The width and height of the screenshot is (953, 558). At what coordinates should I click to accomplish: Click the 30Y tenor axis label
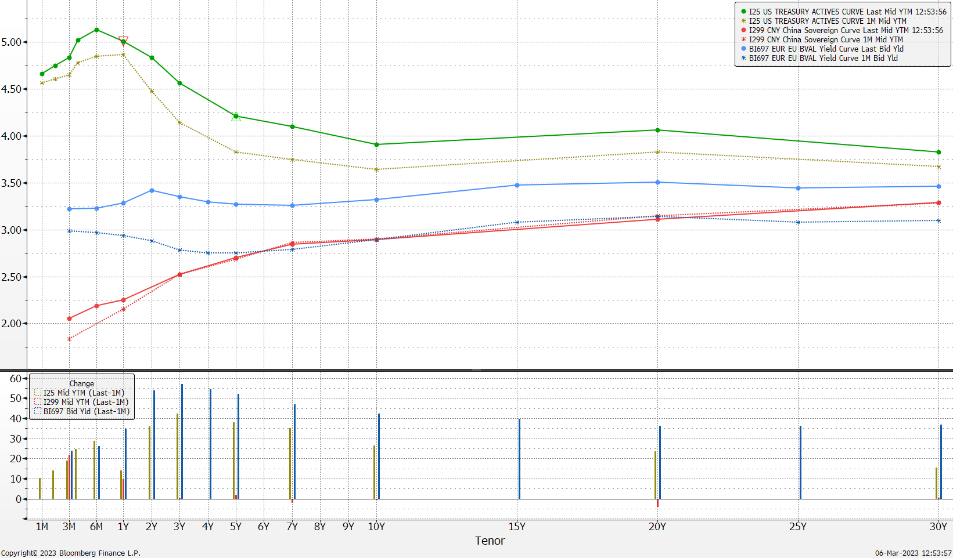point(938,526)
